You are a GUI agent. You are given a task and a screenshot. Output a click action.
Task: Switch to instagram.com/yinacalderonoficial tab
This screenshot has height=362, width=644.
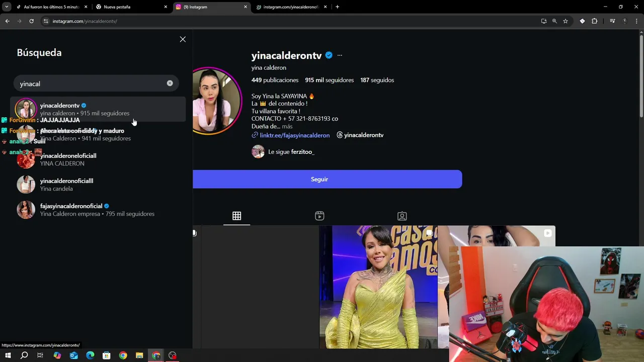[291, 7]
